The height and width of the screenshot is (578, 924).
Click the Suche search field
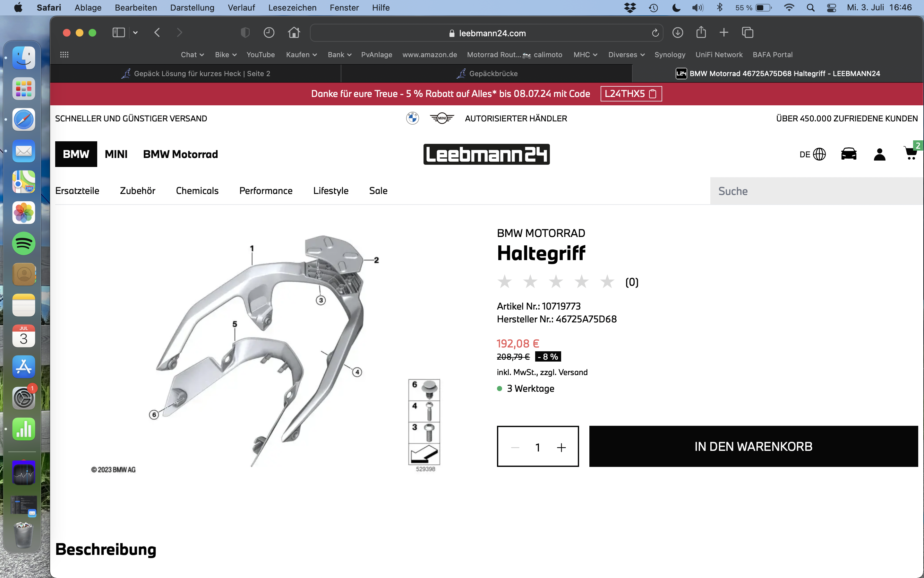click(x=817, y=191)
